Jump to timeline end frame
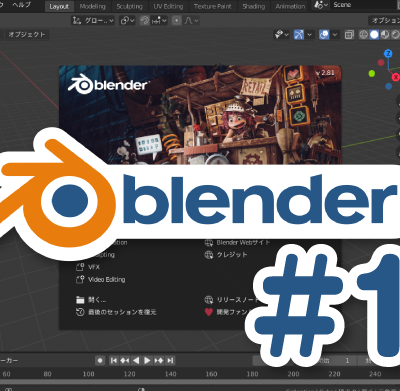This screenshot has width=400, height=391. (x=170, y=360)
